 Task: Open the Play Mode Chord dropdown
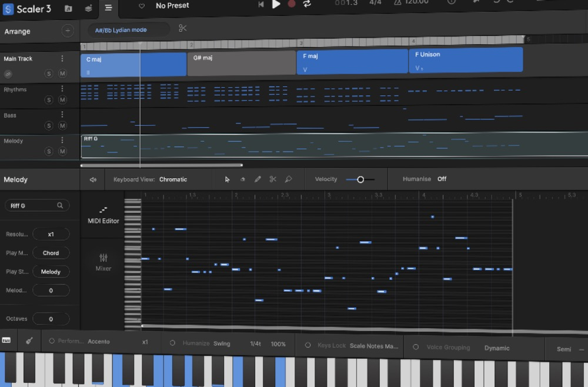[x=51, y=252]
